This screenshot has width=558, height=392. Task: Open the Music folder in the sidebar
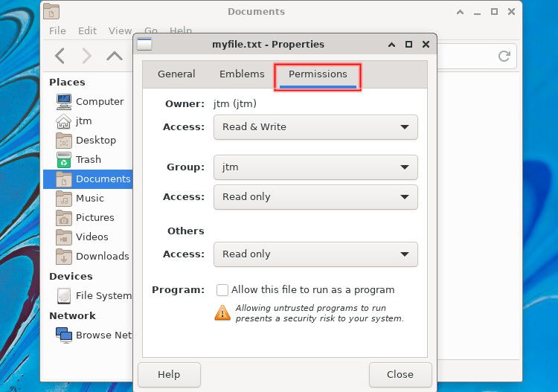coord(80,198)
